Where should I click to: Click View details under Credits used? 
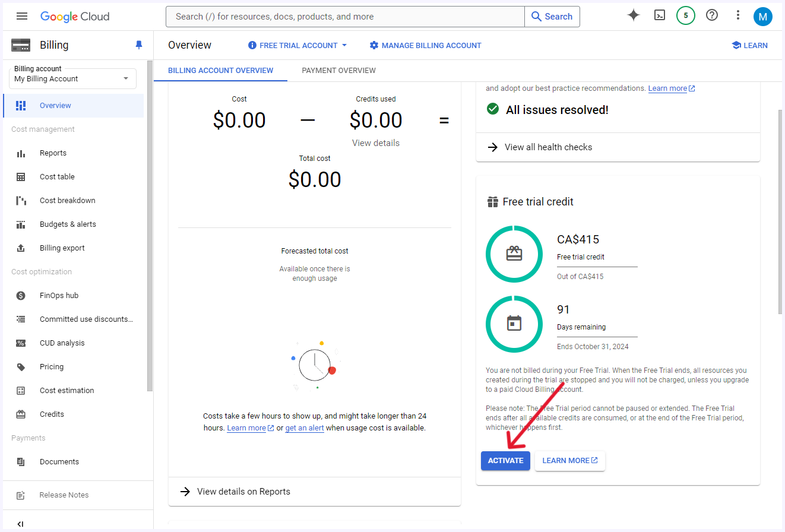point(376,143)
